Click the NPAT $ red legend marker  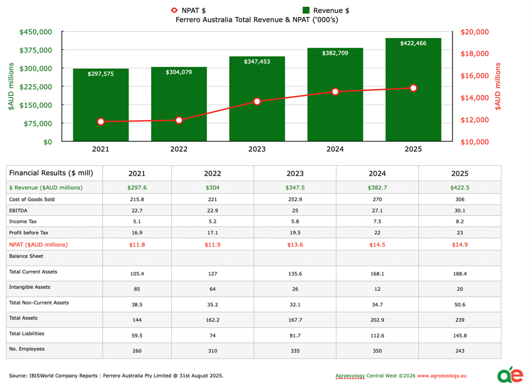(x=174, y=10)
